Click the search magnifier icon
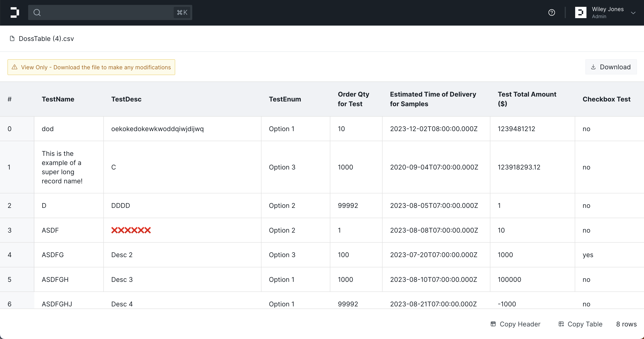 (x=37, y=13)
